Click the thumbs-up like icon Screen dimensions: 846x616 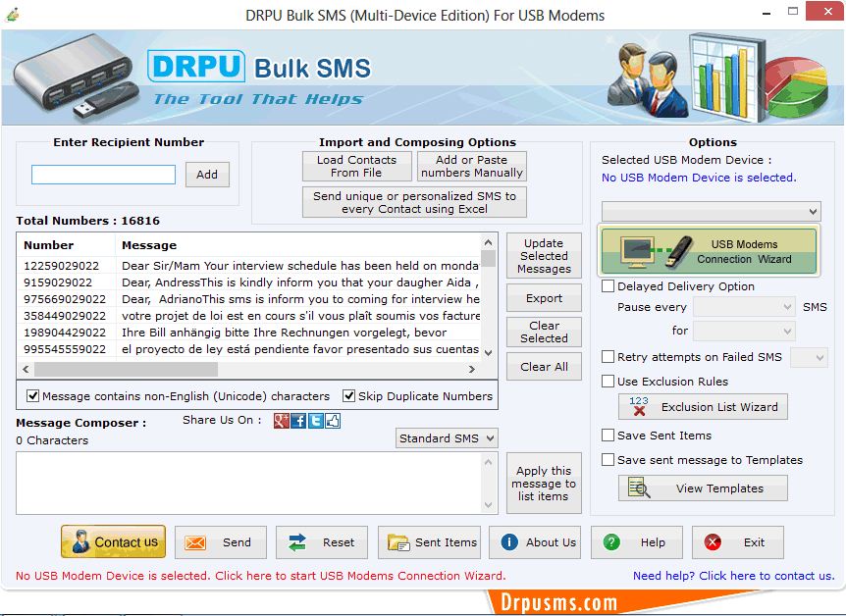[333, 421]
